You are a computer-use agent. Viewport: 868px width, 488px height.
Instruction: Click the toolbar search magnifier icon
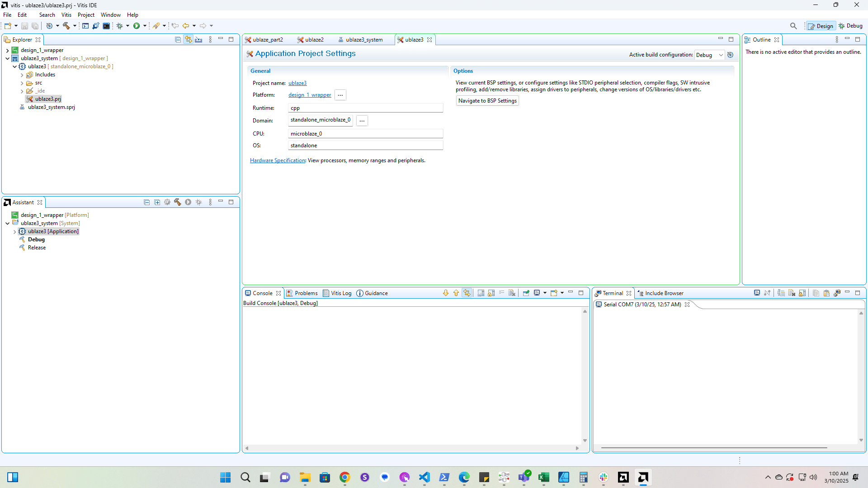tap(793, 26)
